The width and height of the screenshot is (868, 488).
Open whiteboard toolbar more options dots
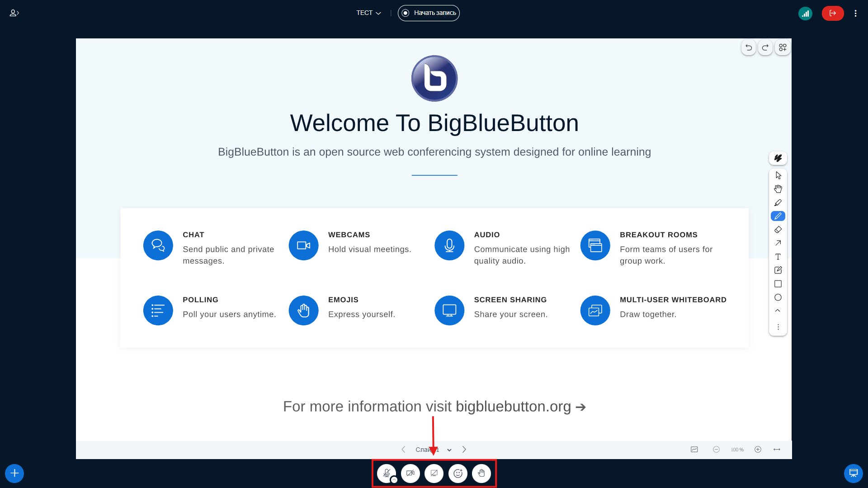point(778,327)
